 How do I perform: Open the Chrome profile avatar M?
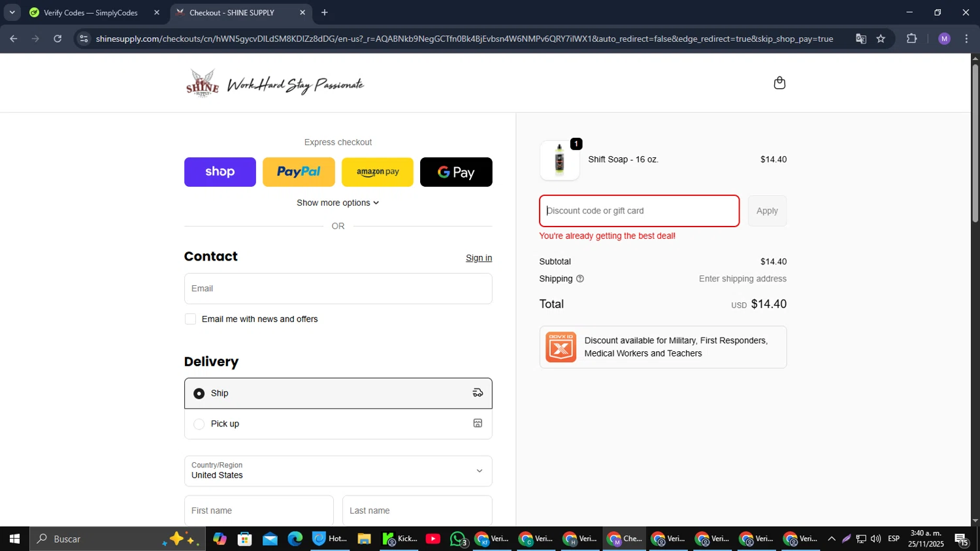[x=944, y=39]
